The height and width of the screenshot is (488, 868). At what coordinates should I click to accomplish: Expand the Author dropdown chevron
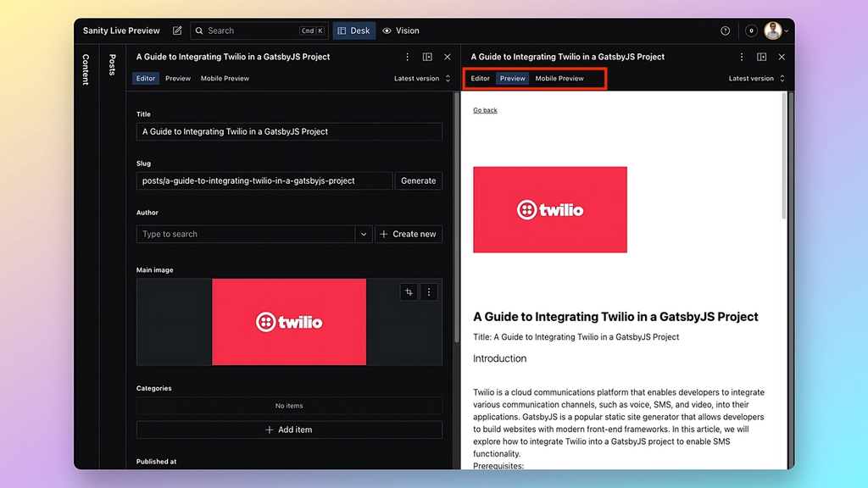coord(364,234)
